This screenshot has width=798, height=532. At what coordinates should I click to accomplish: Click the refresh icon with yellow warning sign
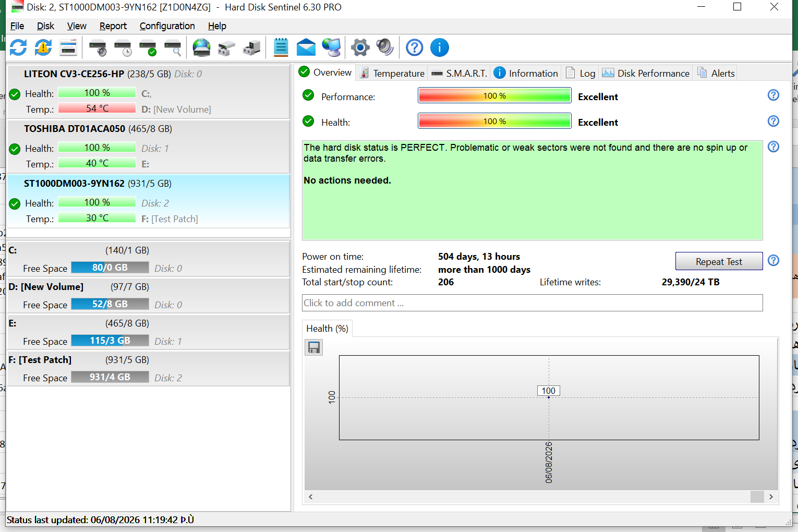[x=43, y=47]
